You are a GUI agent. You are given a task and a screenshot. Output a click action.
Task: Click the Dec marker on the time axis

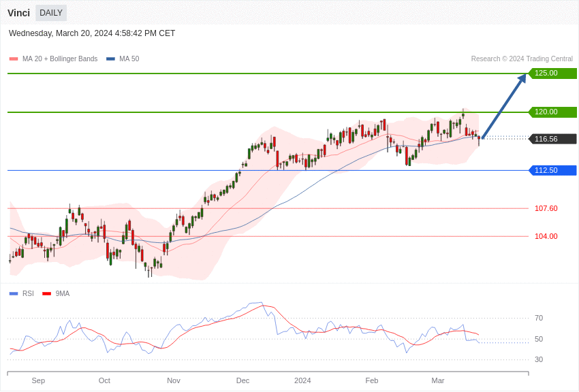pos(243,380)
